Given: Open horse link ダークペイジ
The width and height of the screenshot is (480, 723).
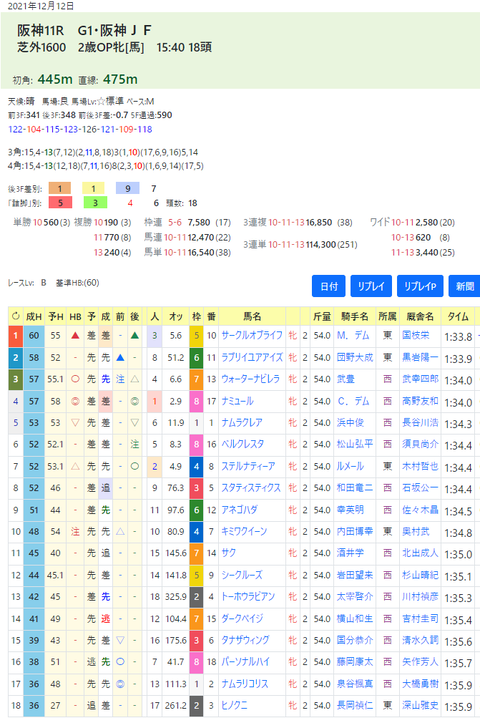Looking at the screenshot, I should coord(243,618).
